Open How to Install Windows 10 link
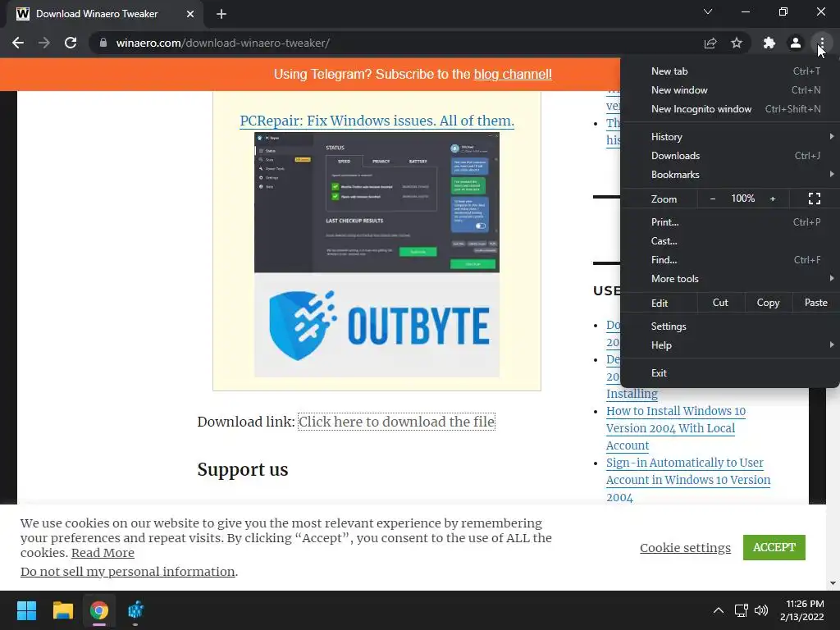The width and height of the screenshot is (840, 630). (676, 428)
